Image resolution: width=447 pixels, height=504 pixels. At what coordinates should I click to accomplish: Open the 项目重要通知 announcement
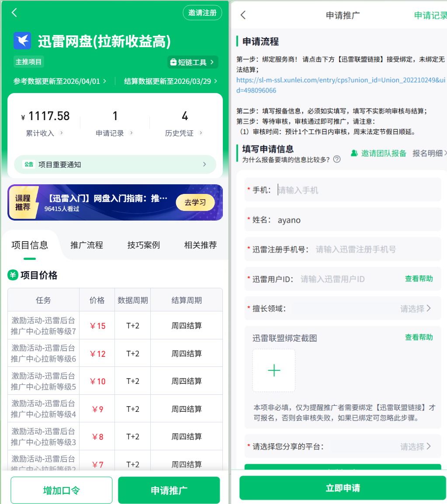coord(115,165)
